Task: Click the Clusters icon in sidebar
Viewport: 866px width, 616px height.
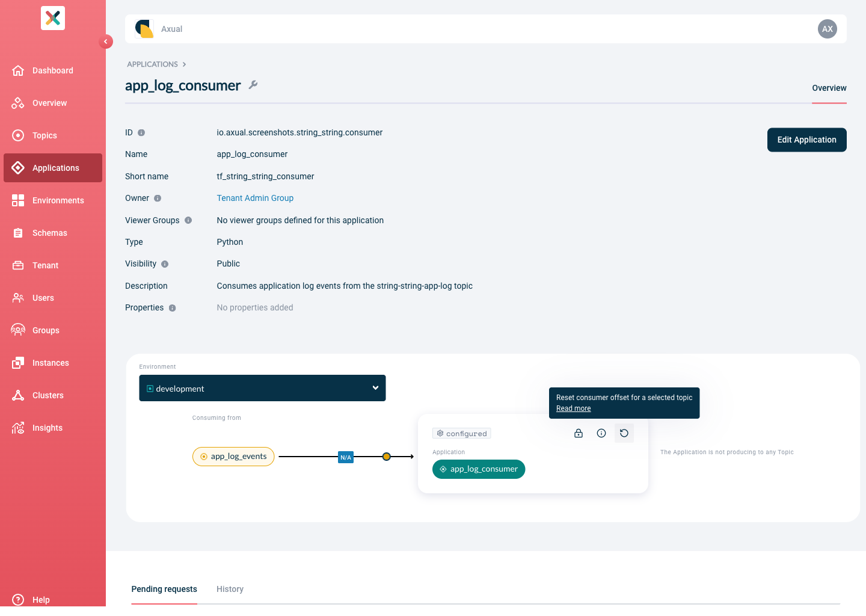Action: click(x=18, y=395)
